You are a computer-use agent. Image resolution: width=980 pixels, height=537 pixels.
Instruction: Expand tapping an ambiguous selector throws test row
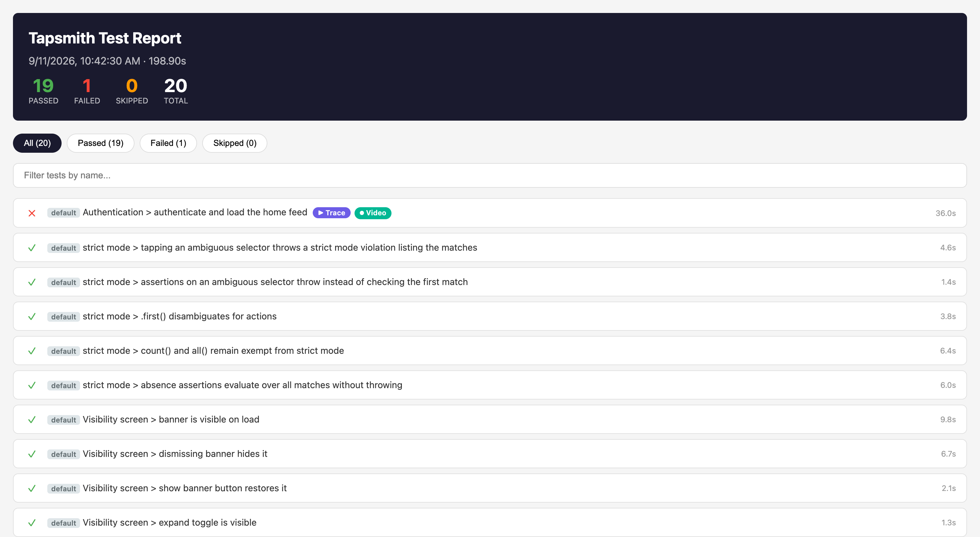point(490,247)
